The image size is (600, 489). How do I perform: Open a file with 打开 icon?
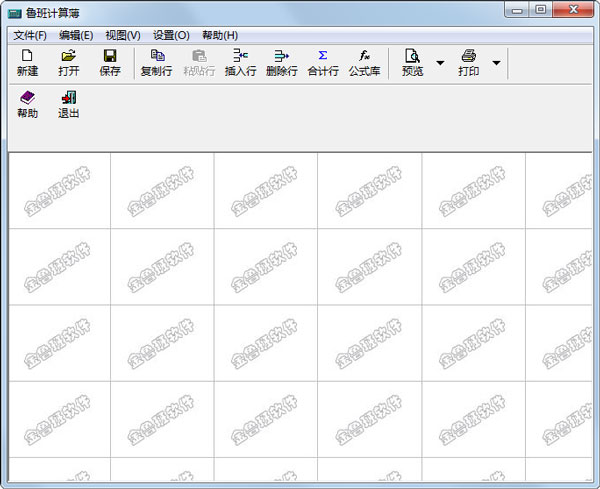tap(68, 63)
